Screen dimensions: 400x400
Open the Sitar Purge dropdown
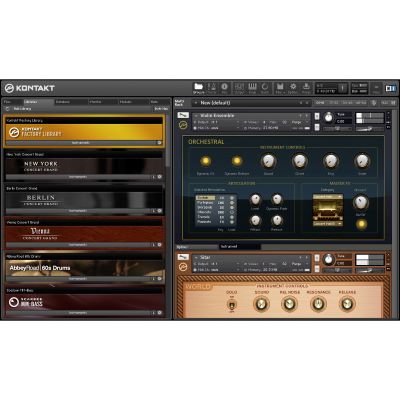pyautogui.click(x=299, y=264)
